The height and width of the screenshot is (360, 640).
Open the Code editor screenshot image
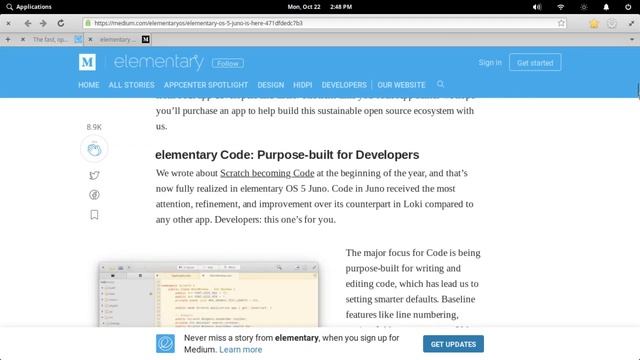pyautogui.click(x=208, y=295)
